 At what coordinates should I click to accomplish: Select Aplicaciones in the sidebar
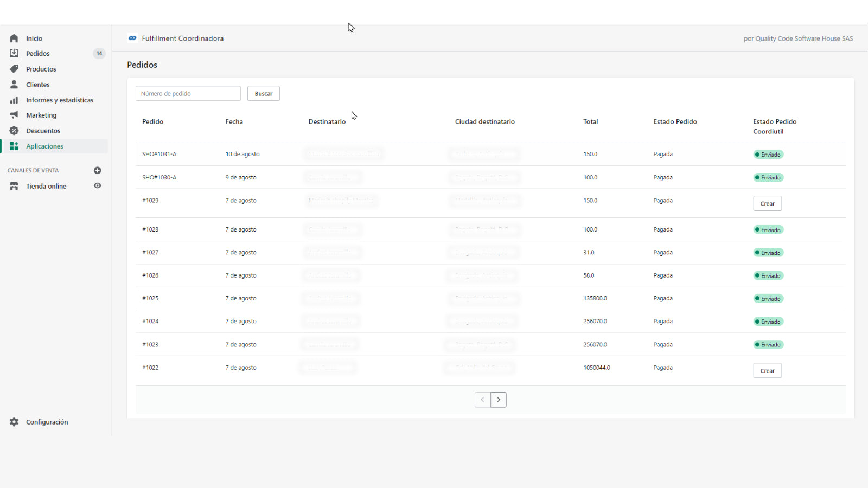[x=44, y=146]
